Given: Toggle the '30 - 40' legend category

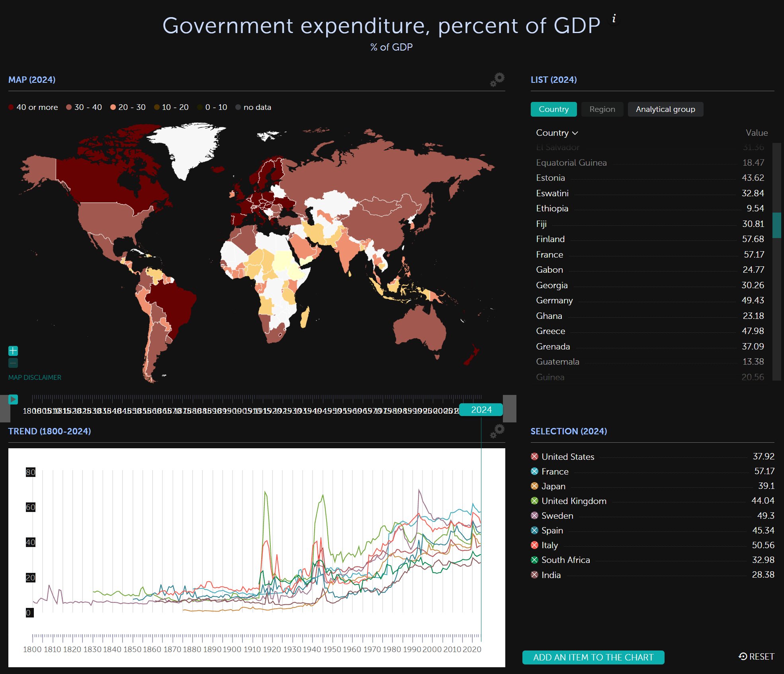Looking at the screenshot, I should pyautogui.click(x=84, y=107).
